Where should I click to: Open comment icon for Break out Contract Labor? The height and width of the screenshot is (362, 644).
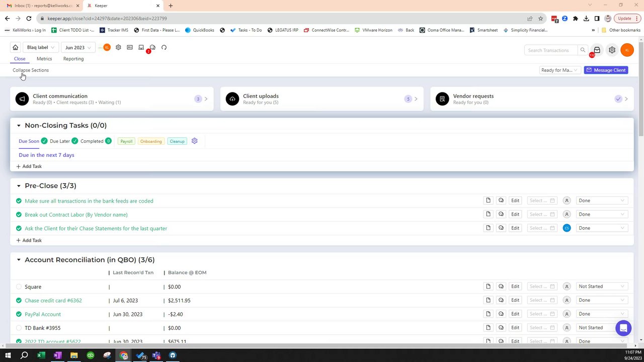501,214
